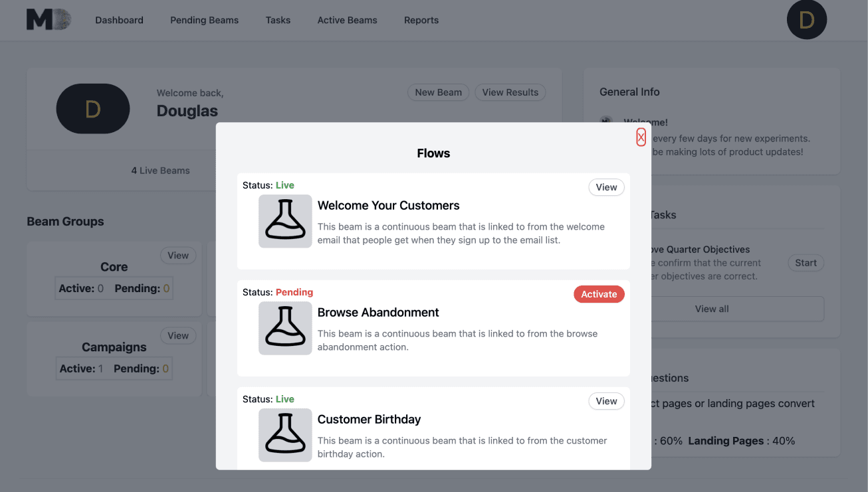View the Core beam group
This screenshot has width=868, height=492.
pos(178,256)
